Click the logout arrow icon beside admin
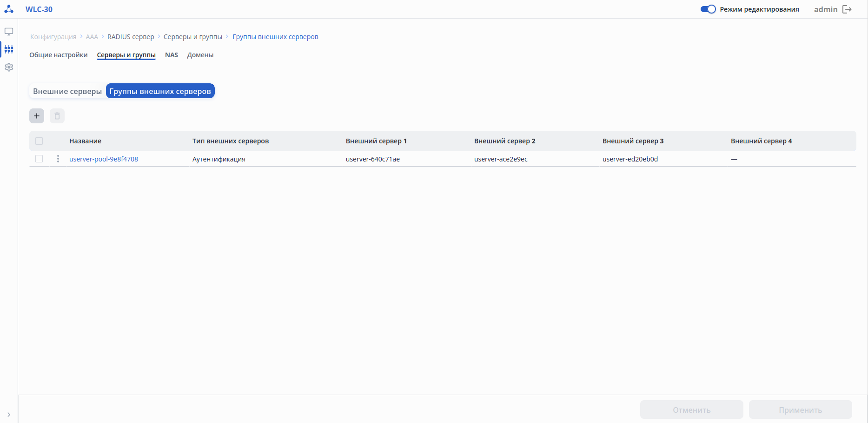868x423 pixels. [x=847, y=9]
